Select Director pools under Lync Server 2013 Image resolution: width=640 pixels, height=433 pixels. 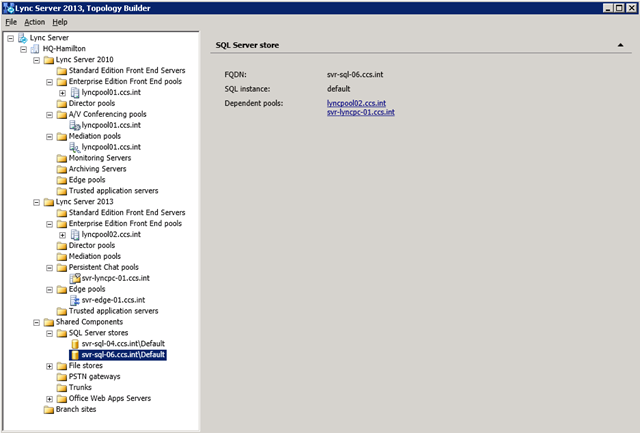(92, 246)
